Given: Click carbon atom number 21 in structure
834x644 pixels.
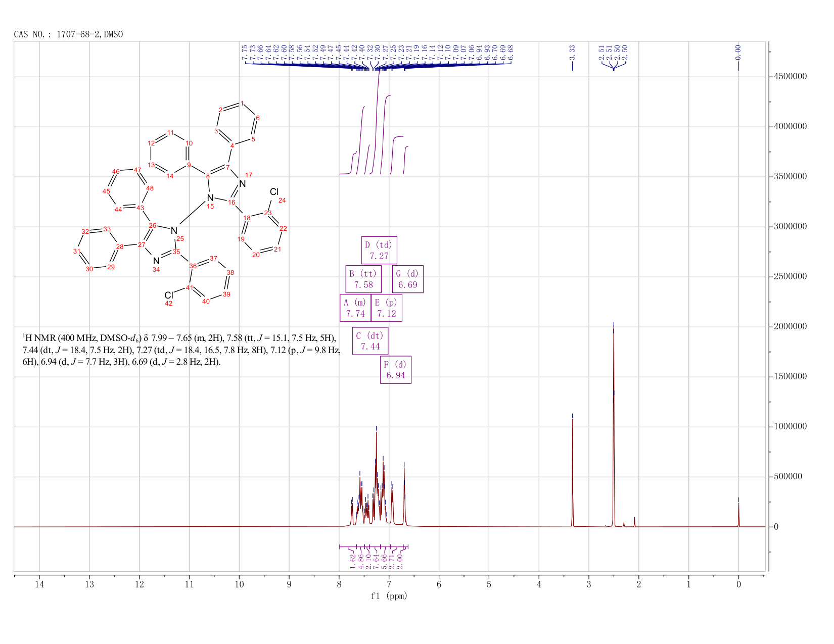Looking at the screenshot, I should coord(277,249).
